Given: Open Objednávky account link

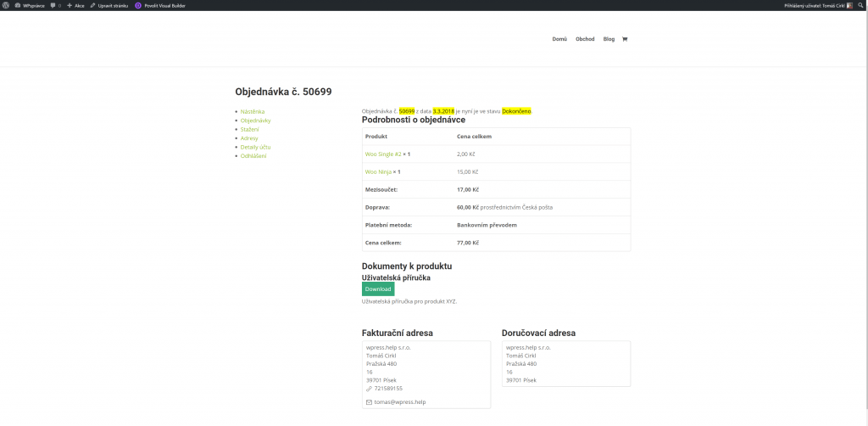Looking at the screenshot, I should 256,121.
